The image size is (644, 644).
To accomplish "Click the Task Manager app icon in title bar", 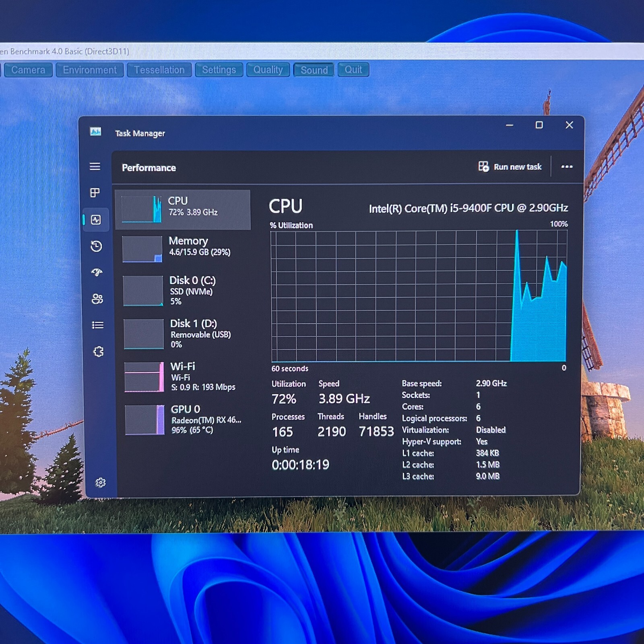I will pyautogui.click(x=95, y=132).
